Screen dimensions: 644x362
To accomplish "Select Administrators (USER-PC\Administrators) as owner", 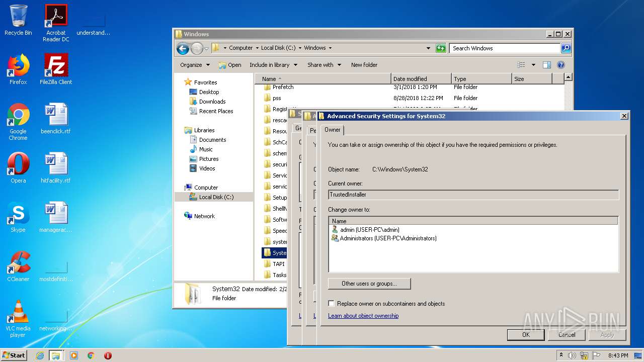I will pos(384,238).
